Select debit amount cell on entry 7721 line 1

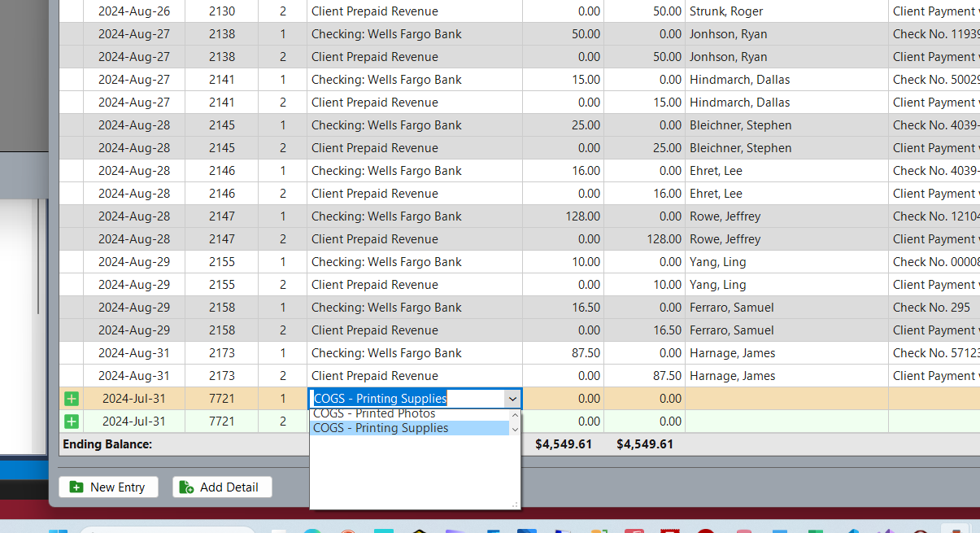click(563, 399)
